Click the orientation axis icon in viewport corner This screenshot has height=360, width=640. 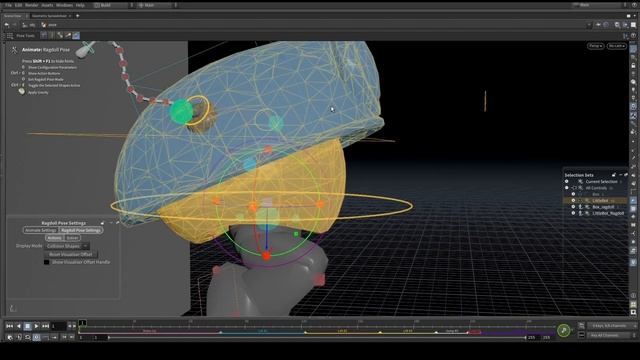click(x=13, y=308)
